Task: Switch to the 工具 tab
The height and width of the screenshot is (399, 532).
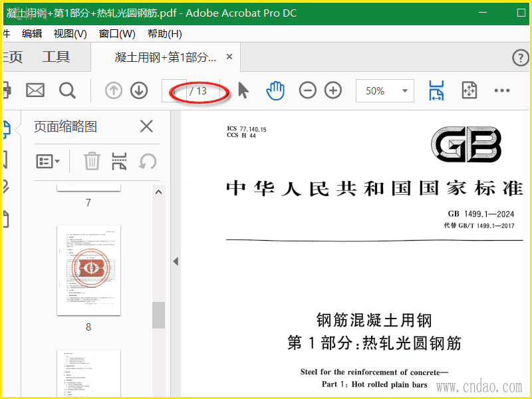Action: coord(56,57)
